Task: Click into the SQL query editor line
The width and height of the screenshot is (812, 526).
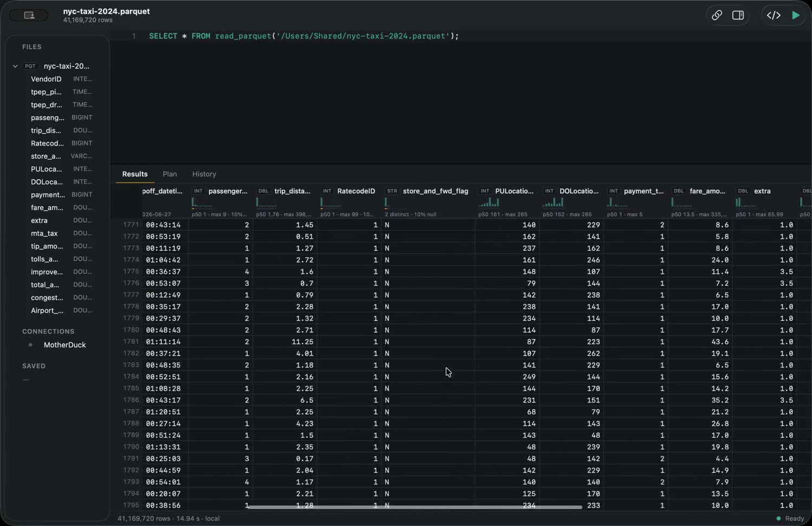Action: click(x=304, y=36)
